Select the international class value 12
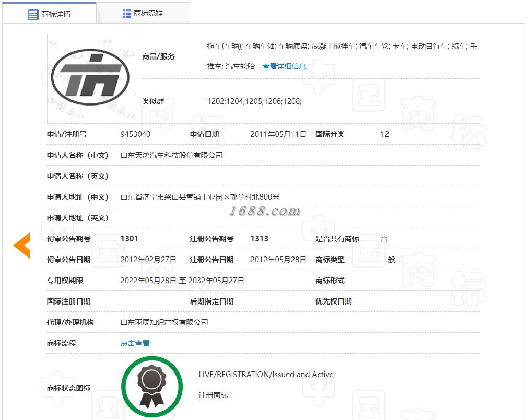529x420 pixels. click(384, 134)
